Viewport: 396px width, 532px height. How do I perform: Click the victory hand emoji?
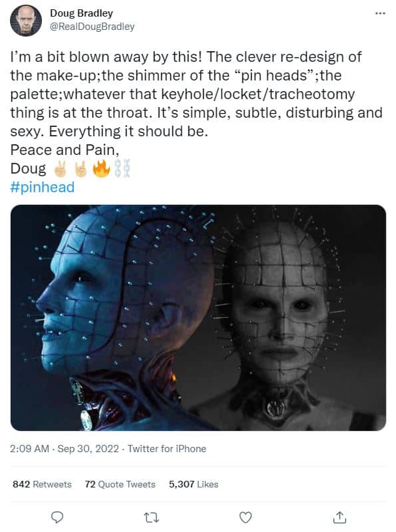(x=61, y=169)
